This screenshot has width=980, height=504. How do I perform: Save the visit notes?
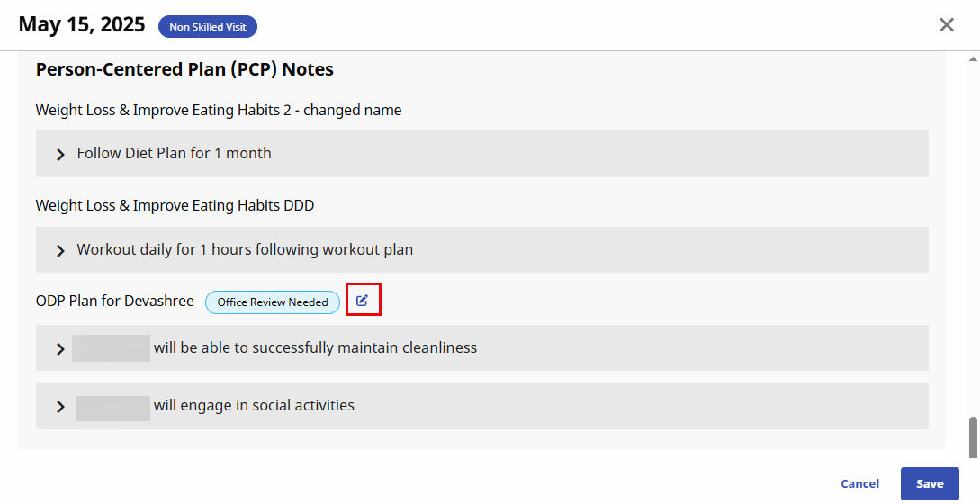[930, 483]
